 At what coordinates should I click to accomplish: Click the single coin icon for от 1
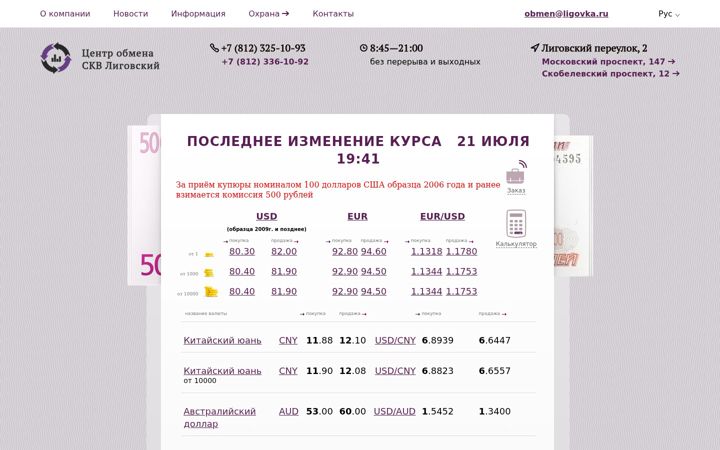(x=209, y=254)
